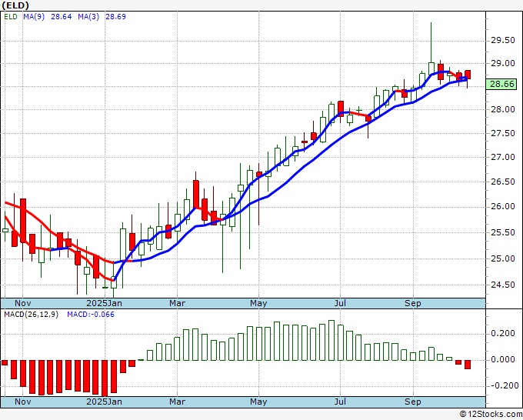This screenshot has height=420, width=523.
Task: Click the candle with the tall wick above 29.50
Action: click(431, 47)
